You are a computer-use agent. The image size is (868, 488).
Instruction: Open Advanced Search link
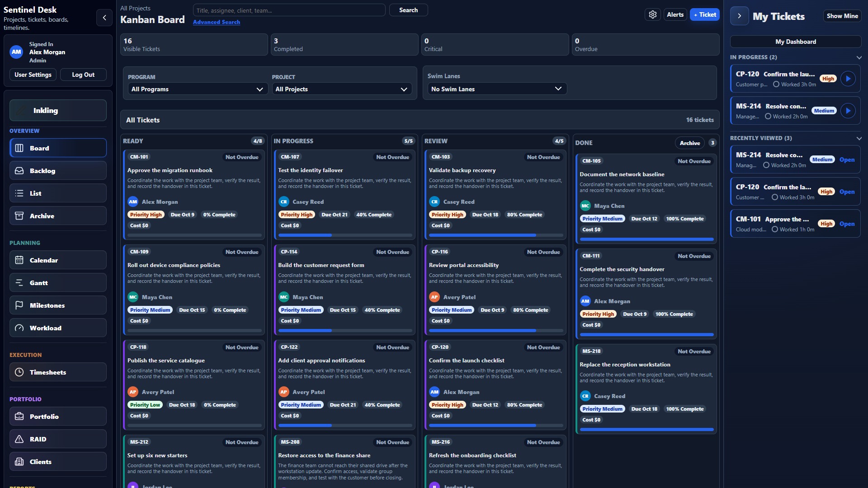(x=217, y=22)
